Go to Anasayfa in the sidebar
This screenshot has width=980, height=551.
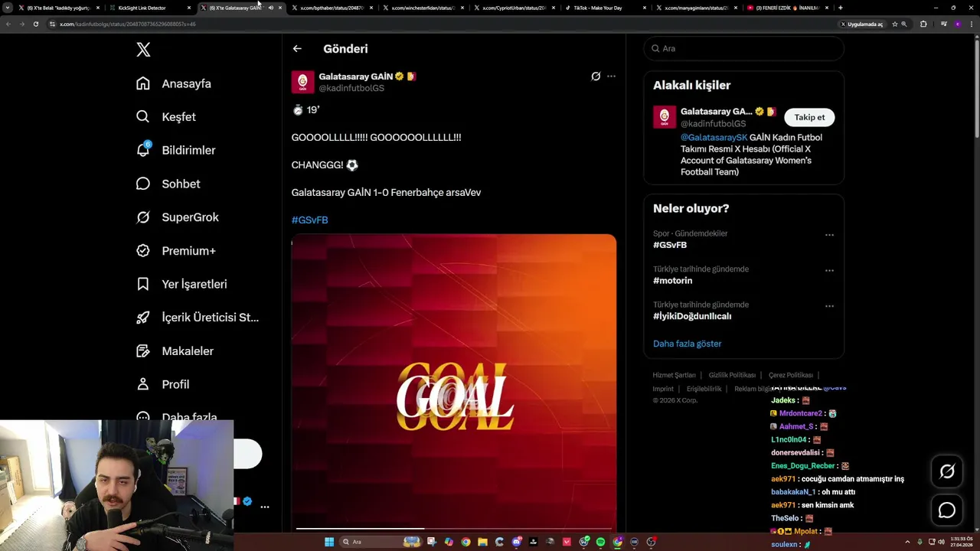coord(174,83)
